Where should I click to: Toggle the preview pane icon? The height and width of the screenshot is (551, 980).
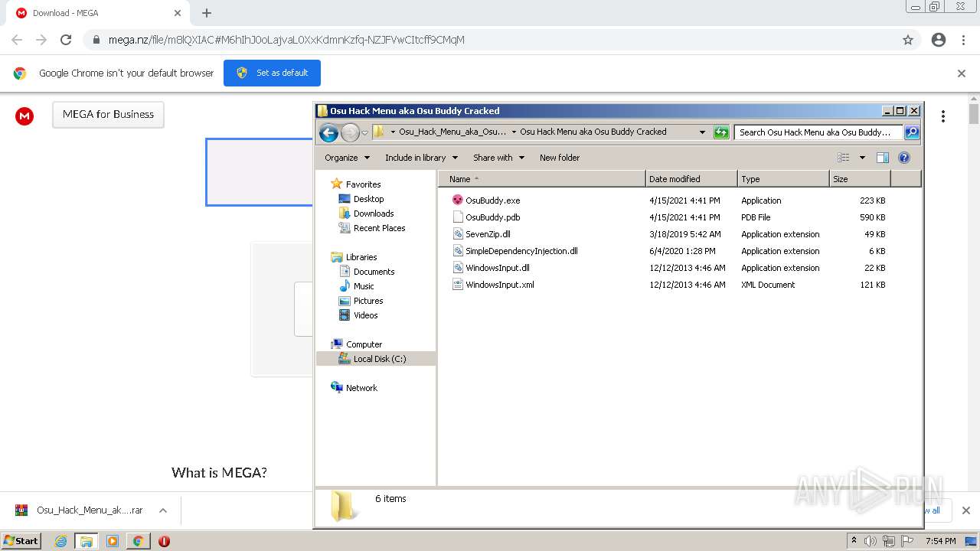pyautogui.click(x=882, y=158)
